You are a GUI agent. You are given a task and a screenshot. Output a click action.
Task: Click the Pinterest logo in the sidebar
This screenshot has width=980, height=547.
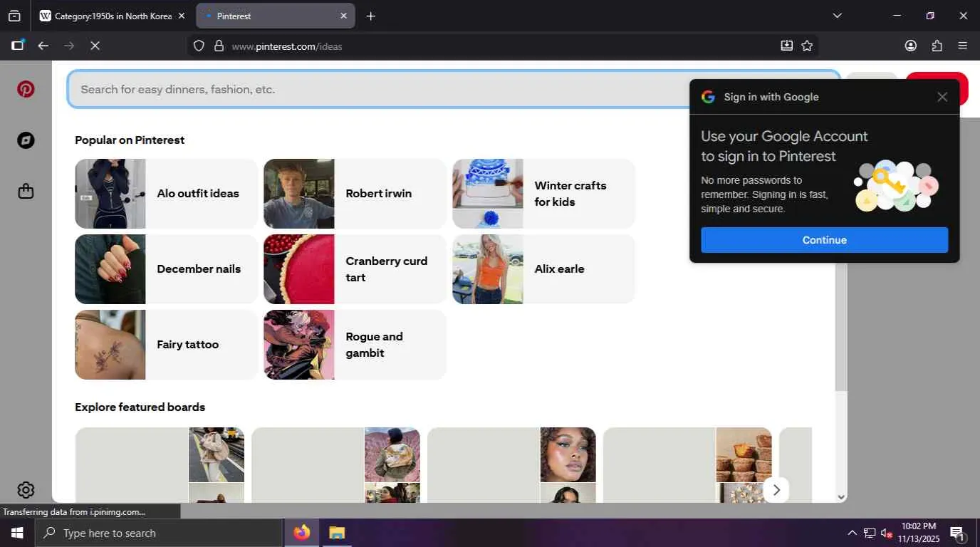pyautogui.click(x=26, y=89)
